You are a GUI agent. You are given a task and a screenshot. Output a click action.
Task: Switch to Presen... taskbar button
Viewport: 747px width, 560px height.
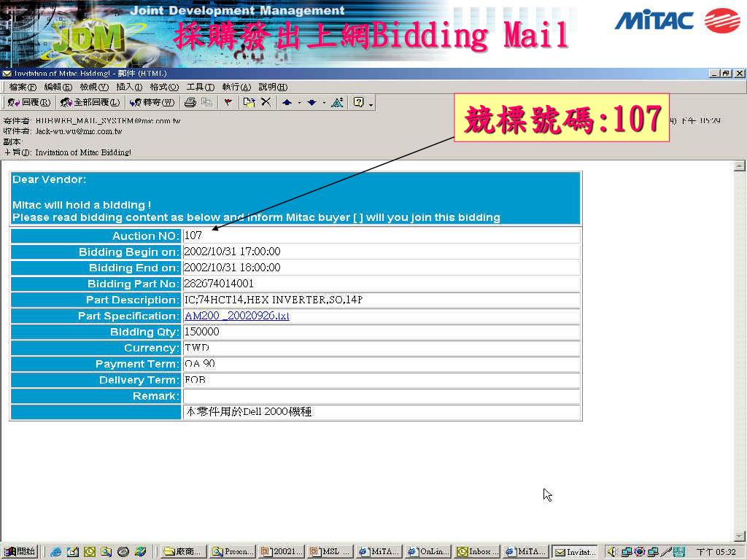[233, 551]
